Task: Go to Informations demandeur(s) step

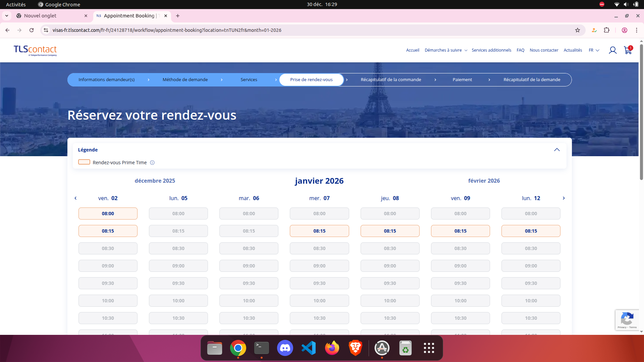Action: (x=107, y=80)
